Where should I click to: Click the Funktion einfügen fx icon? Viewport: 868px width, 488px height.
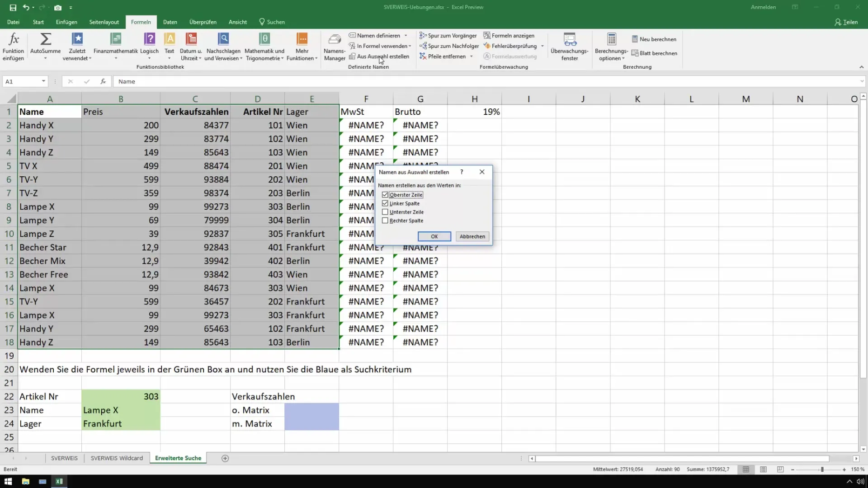14,39
